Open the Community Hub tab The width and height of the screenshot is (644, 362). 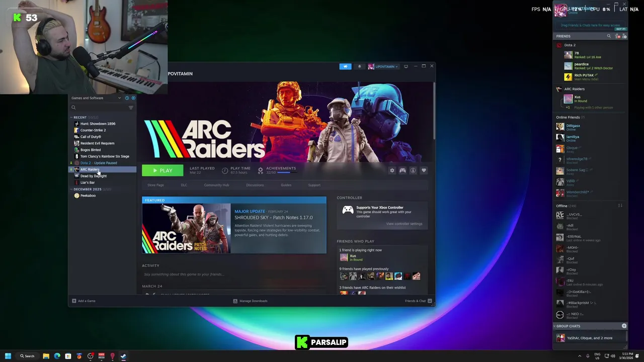pos(216,185)
